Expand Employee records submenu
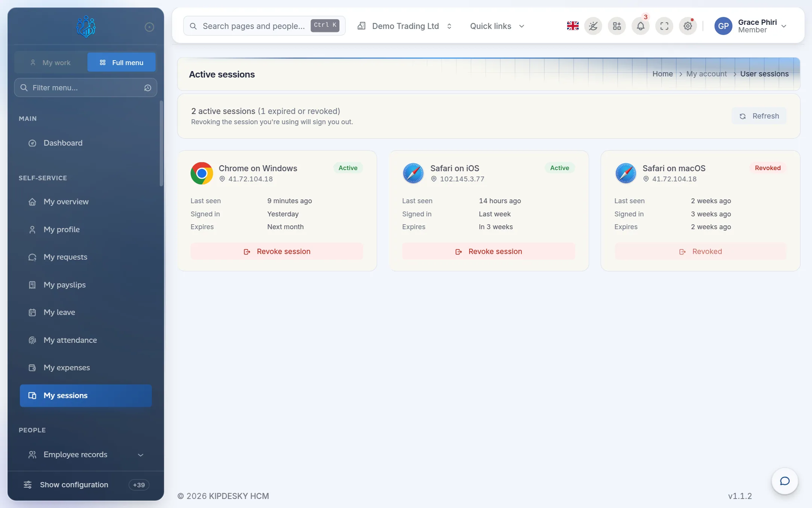This screenshot has width=812, height=508. pyautogui.click(x=86, y=455)
